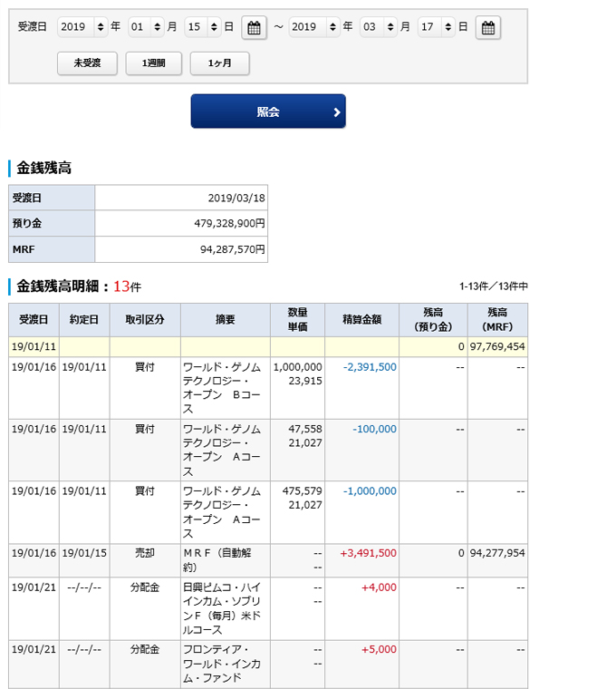Select the 94,287,570円 MRF balance value
Image resolution: width=616 pixels, height=689 pixels.
coord(233,249)
